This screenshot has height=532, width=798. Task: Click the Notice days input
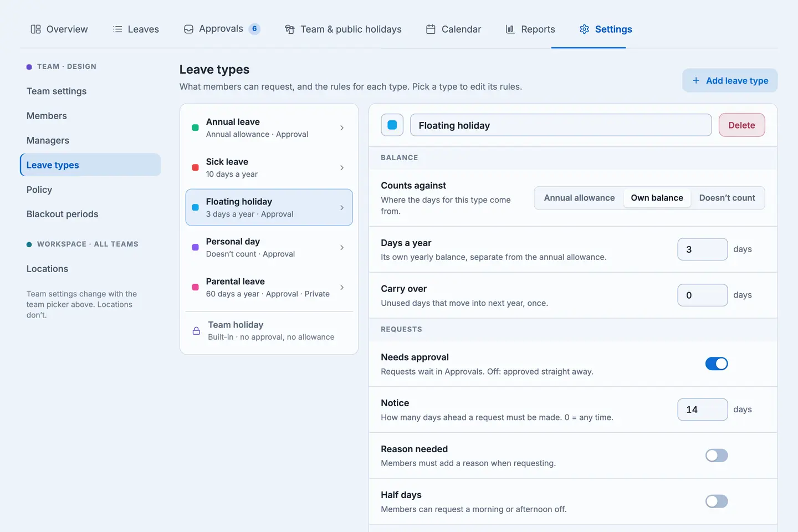coord(702,410)
